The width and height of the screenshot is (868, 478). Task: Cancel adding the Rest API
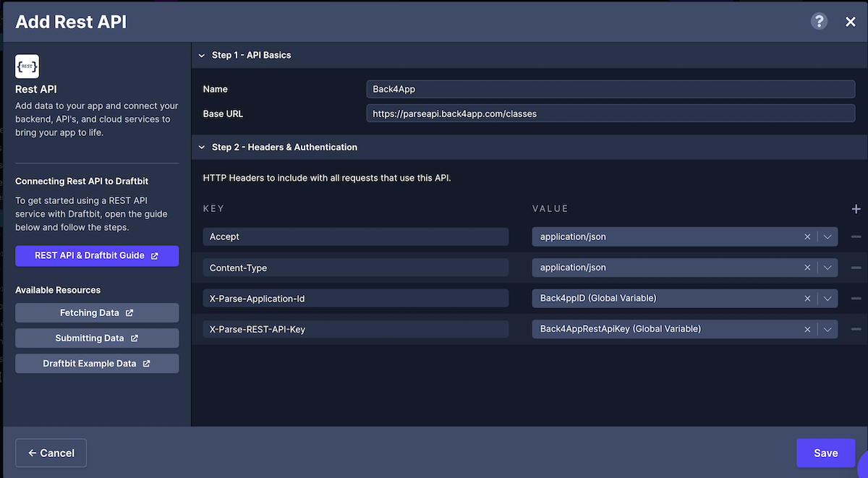[51, 453]
